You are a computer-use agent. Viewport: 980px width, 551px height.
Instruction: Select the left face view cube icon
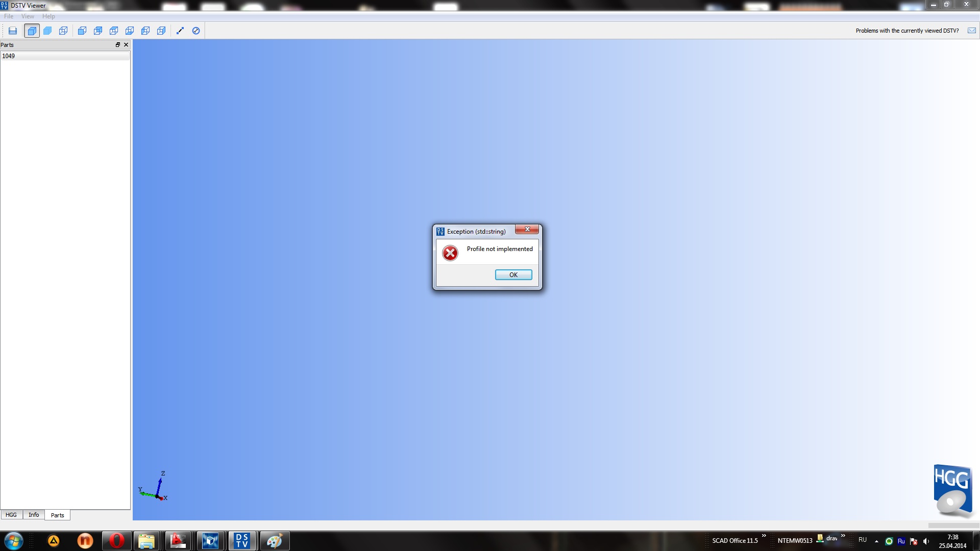click(x=145, y=31)
